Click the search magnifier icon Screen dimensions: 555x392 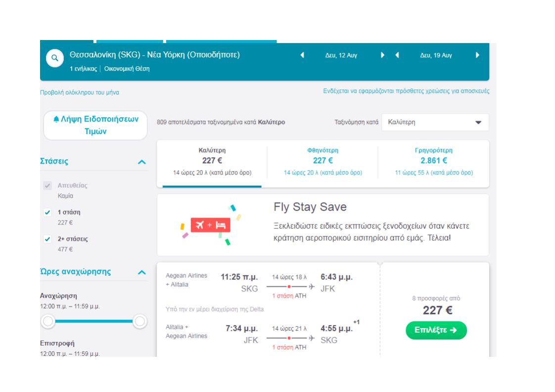point(55,58)
